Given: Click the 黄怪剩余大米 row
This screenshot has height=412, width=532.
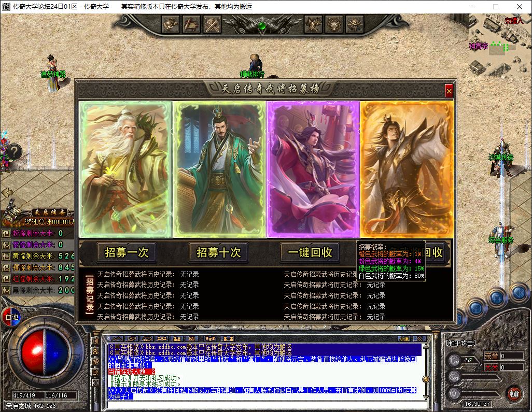Looking at the screenshot, I should tap(38, 257).
